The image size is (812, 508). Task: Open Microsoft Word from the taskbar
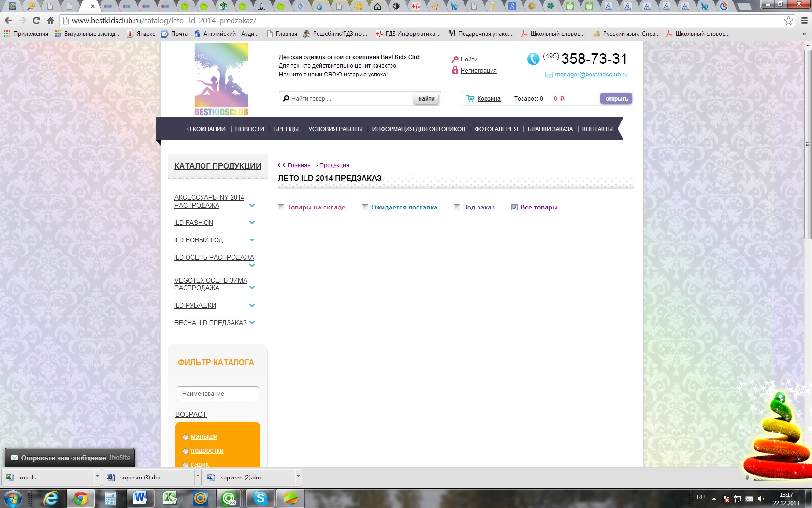click(140, 498)
